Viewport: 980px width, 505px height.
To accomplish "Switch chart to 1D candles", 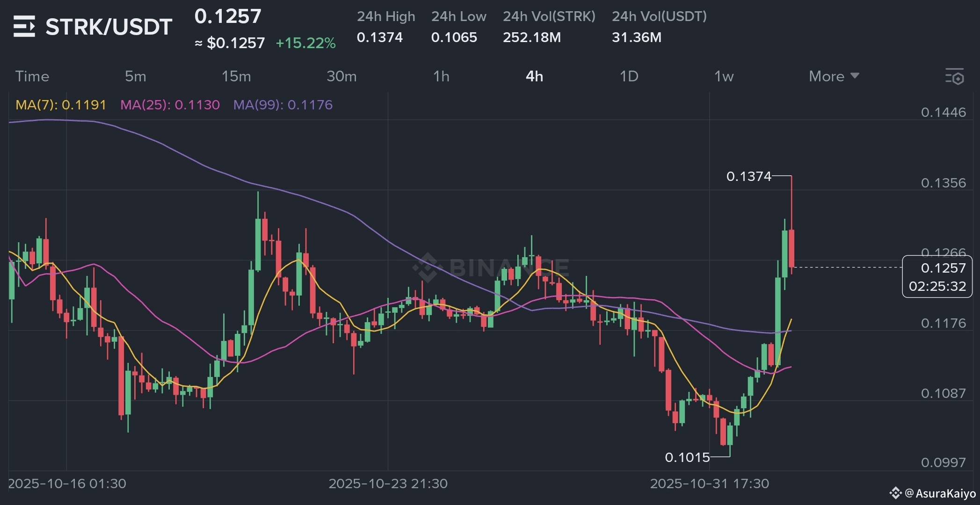I will coord(629,76).
